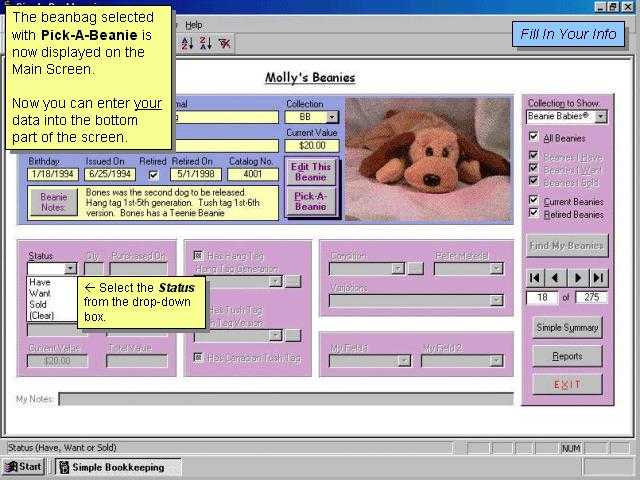Open the Help menu
640x480 pixels.
tap(194, 24)
